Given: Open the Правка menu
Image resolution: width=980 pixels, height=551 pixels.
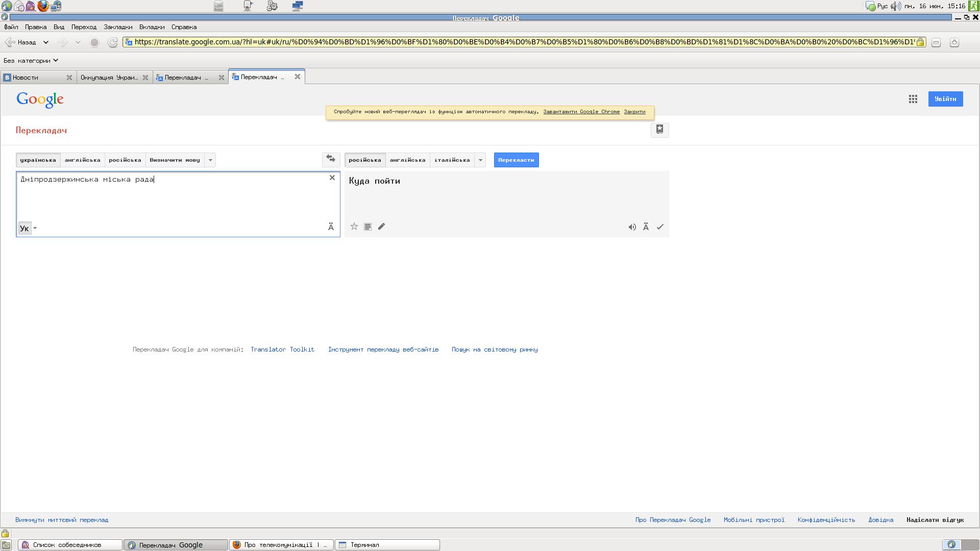Looking at the screenshot, I should point(35,27).
